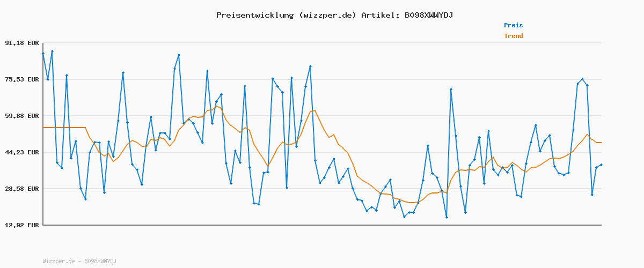Click the 91.18 EUR axis label

click(x=22, y=43)
